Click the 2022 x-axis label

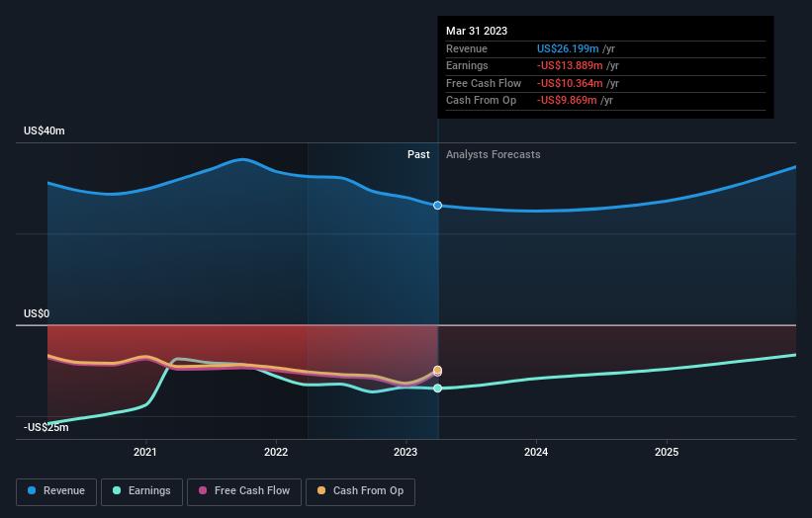point(276,452)
